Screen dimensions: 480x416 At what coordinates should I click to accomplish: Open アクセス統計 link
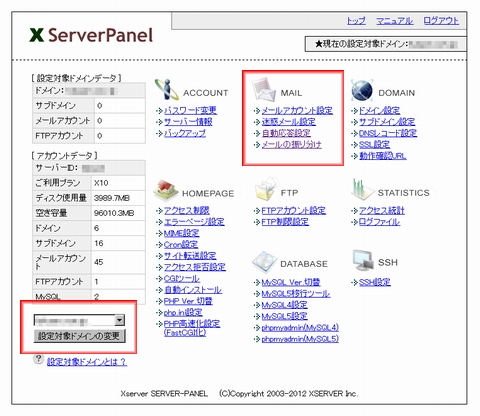tap(382, 210)
